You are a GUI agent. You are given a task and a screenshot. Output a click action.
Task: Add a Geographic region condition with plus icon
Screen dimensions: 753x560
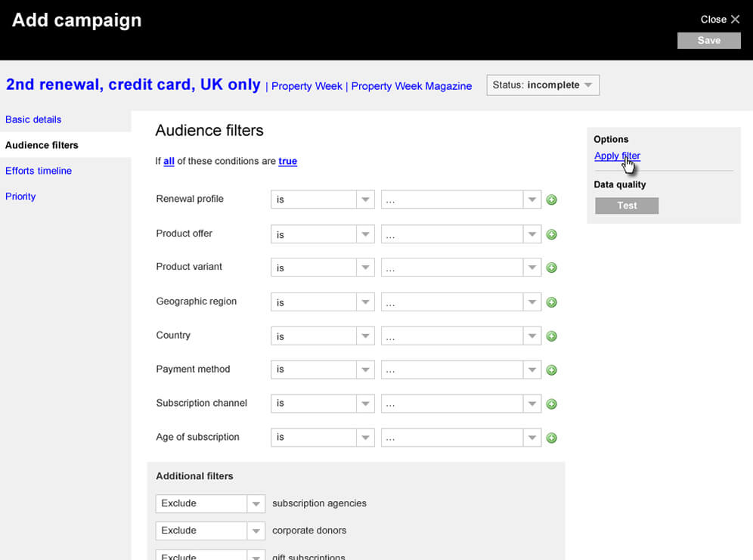[551, 302]
